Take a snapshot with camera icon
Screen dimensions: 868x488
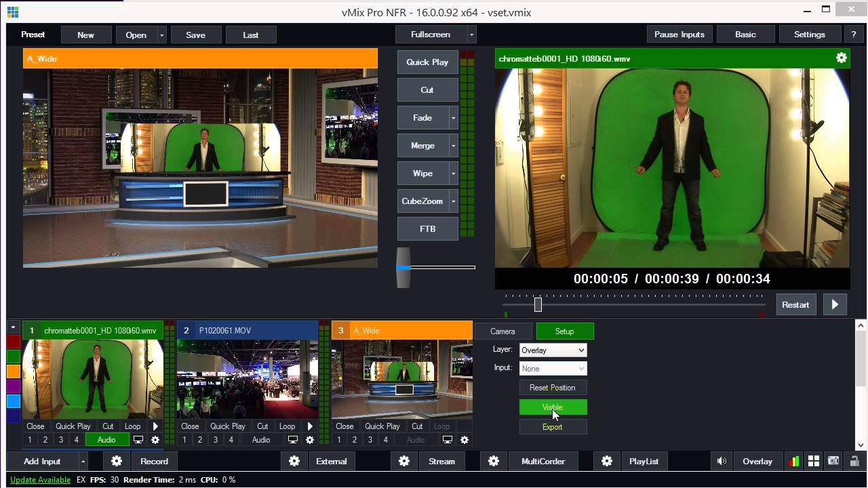click(x=833, y=461)
